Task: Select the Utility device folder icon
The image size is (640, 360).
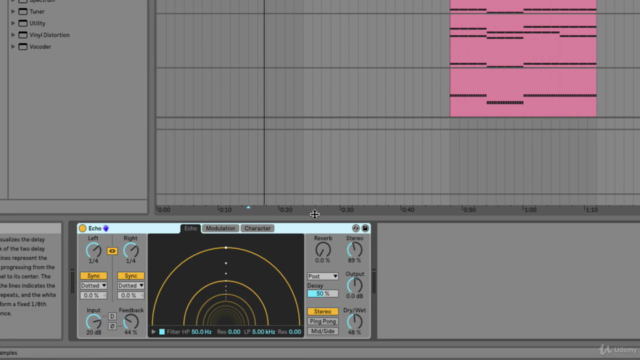Action: pos(23,23)
